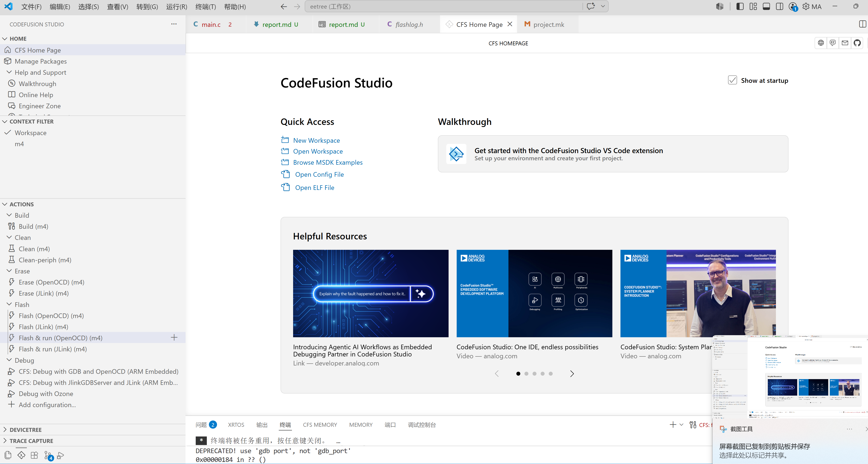Click the New Workspace link
The image size is (868, 464).
(316, 140)
